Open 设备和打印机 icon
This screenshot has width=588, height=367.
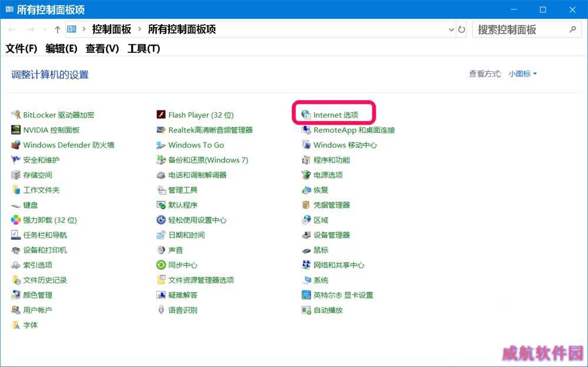(16, 250)
